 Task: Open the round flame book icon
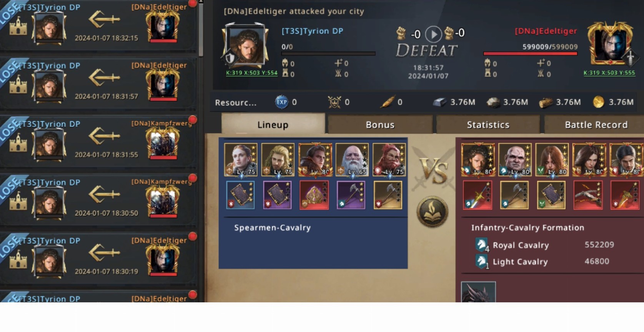pos(433,212)
